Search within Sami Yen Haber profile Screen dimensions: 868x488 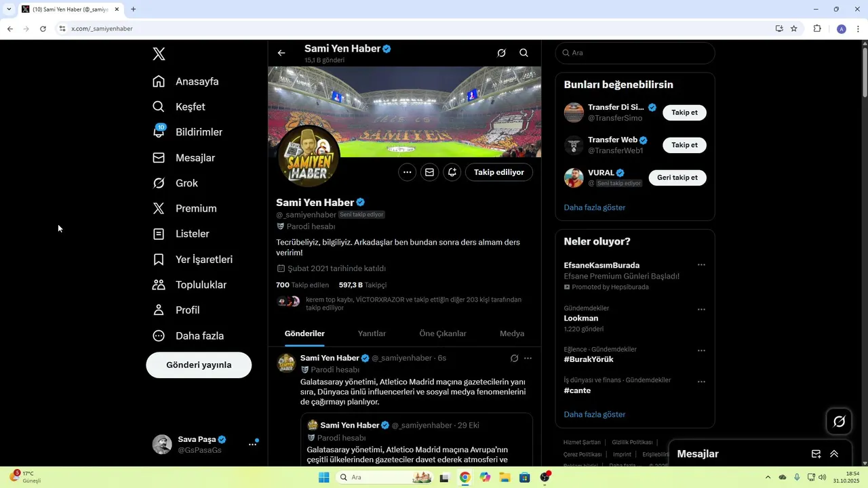click(x=524, y=53)
